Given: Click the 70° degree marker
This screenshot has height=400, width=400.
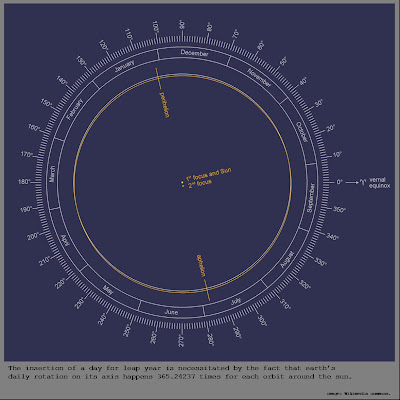Looking at the screenshot, I should pos(235,34).
